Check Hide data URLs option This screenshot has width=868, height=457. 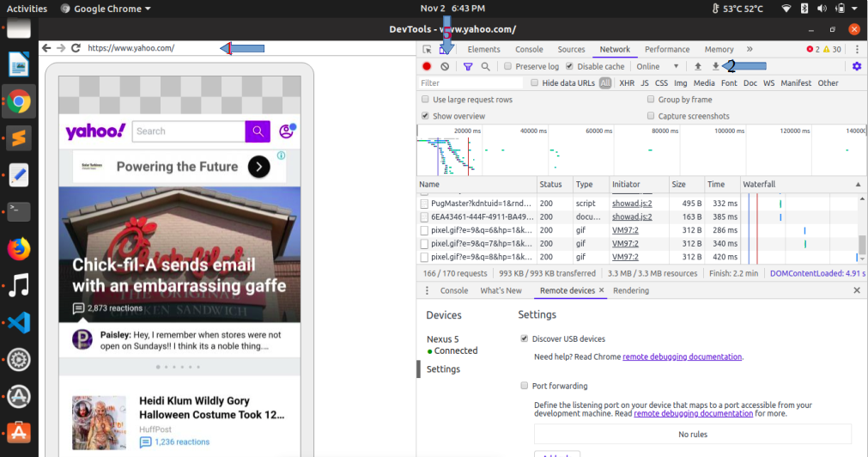point(534,83)
